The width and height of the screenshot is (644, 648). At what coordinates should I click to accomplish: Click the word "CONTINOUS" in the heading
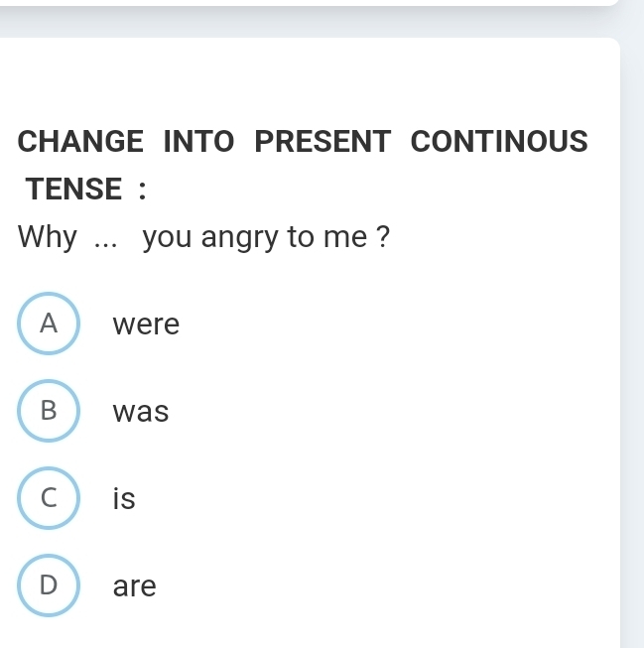click(x=499, y=142)
